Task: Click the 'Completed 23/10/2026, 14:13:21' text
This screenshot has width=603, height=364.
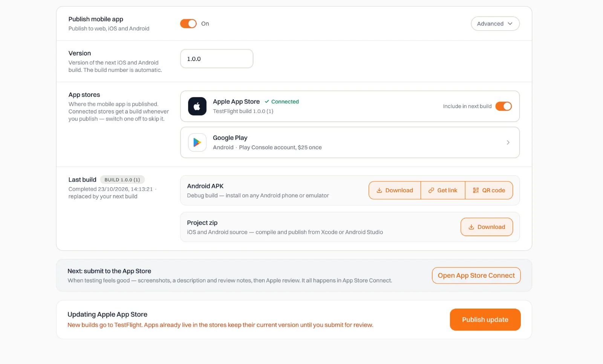Action: click(x=110, y=189)
